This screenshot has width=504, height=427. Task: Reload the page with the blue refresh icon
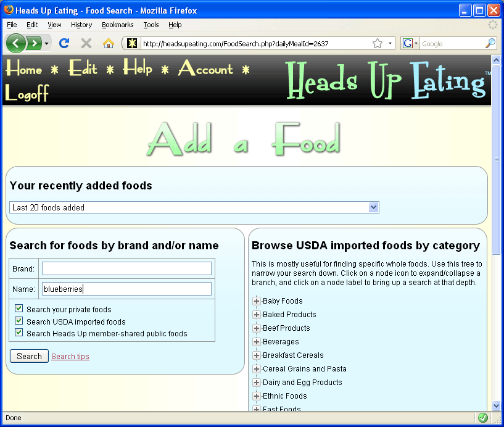pyautogui.click(x=64, y=43)
